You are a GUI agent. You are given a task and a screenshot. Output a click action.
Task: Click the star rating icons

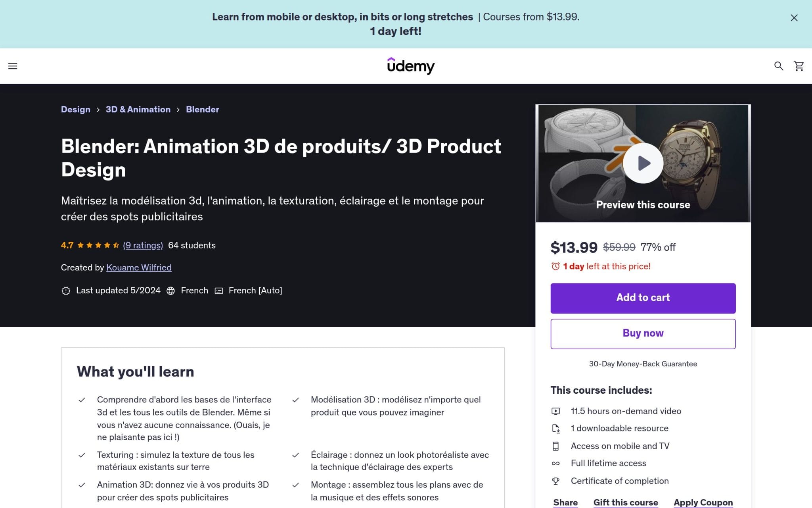point(98,245)
